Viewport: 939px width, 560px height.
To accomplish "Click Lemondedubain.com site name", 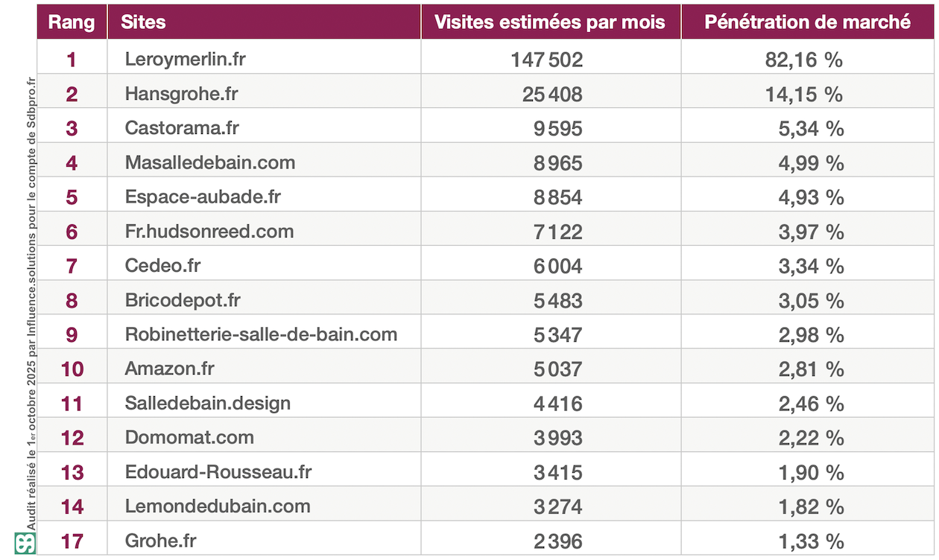I will 218,506.
